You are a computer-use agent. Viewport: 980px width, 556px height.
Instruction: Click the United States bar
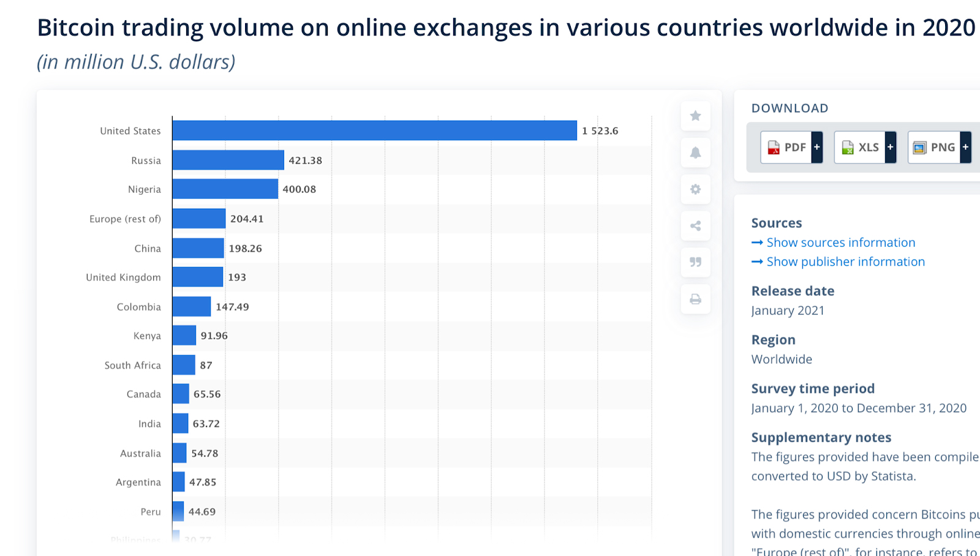tap(374, 130)
